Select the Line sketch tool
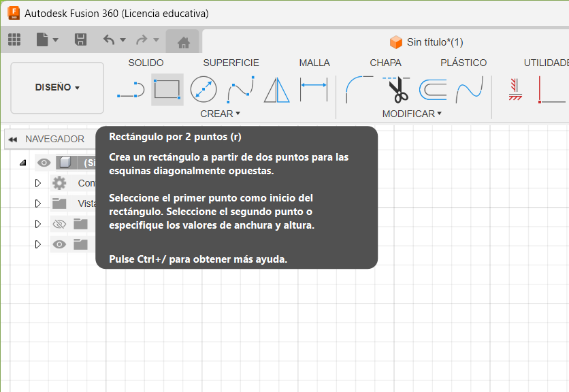 pyautogui.click(x=131, y=90)
